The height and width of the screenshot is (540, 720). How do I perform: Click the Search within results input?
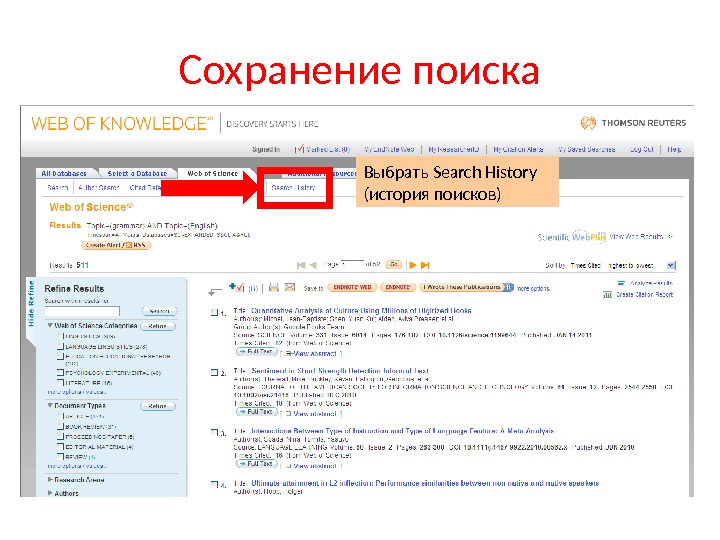point(82,311)
